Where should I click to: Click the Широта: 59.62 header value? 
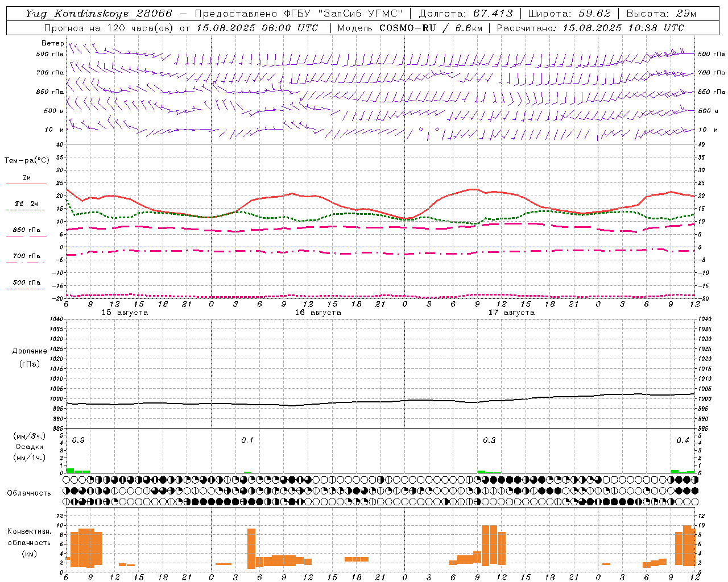[x=569, y=14]
